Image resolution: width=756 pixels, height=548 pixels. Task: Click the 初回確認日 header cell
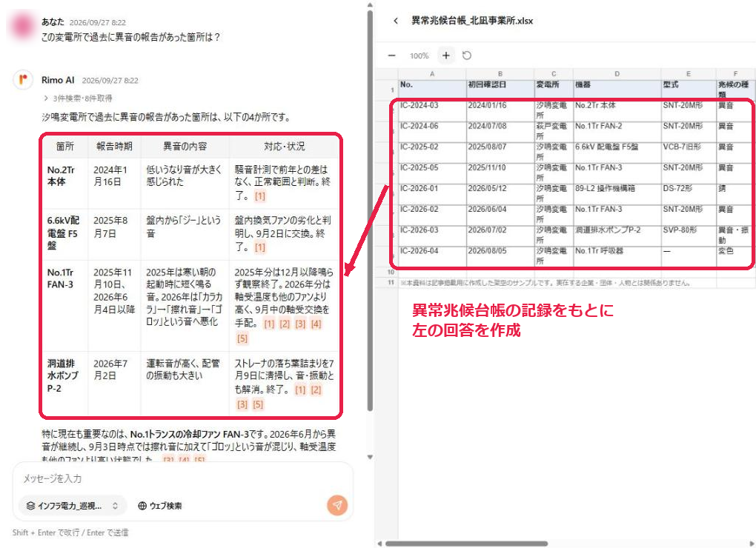[x=500, y=89]
